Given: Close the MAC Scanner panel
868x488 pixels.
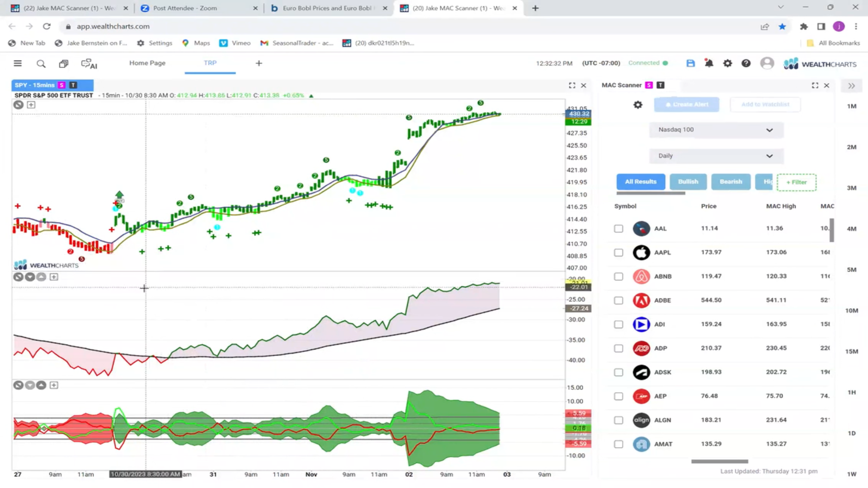Looking at the screenshot, I should click(826, 85).
